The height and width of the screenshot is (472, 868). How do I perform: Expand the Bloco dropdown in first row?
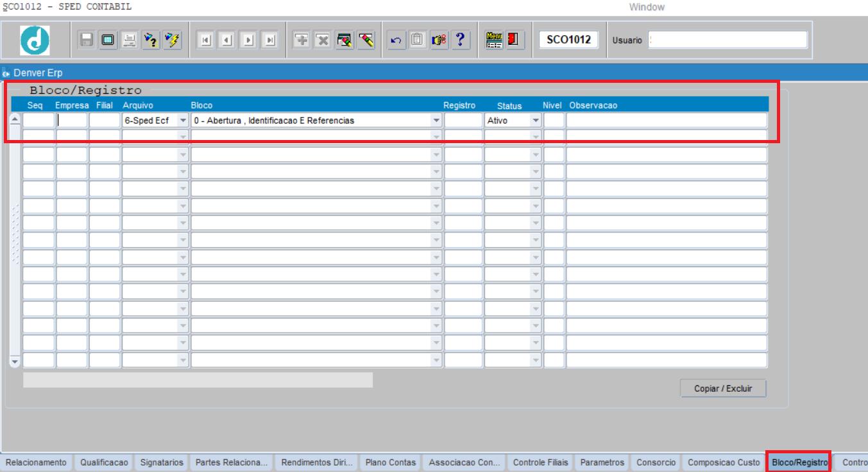(436, 121)
